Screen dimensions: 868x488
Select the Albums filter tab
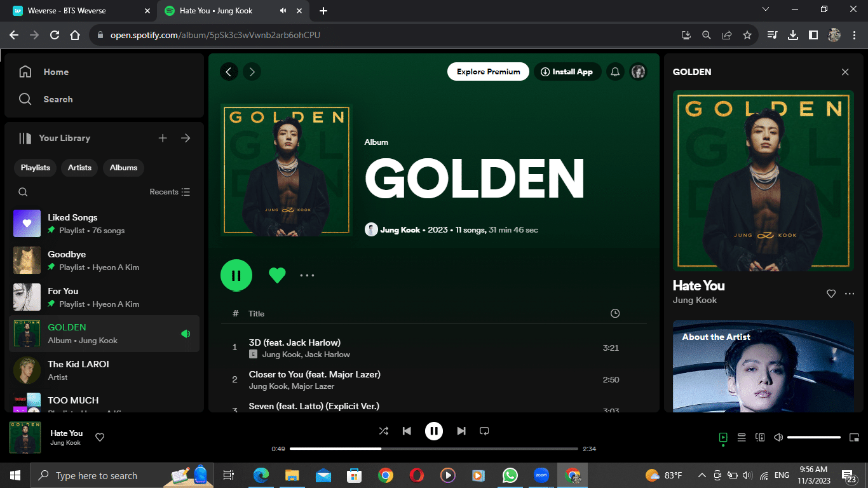(x=123, y=168)
